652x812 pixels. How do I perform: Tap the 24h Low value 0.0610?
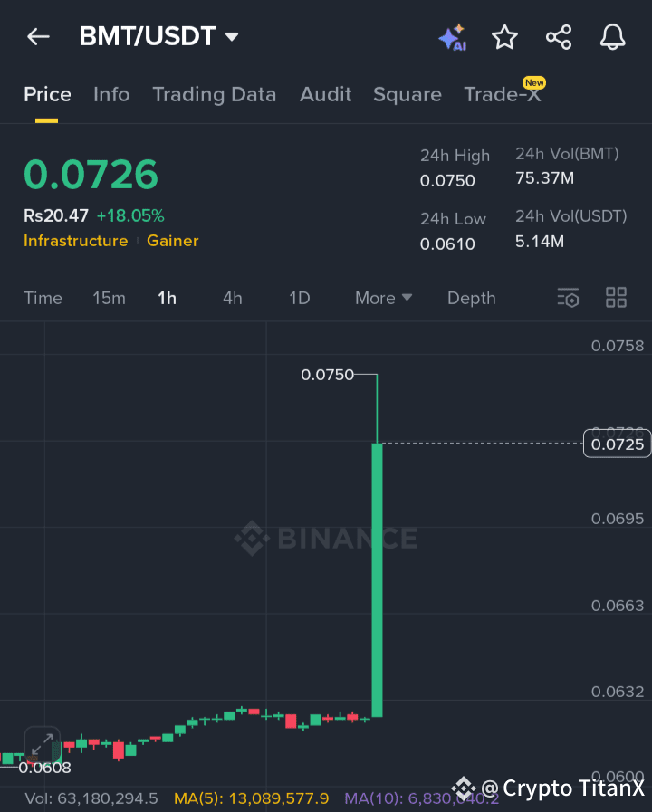[447, 244]
